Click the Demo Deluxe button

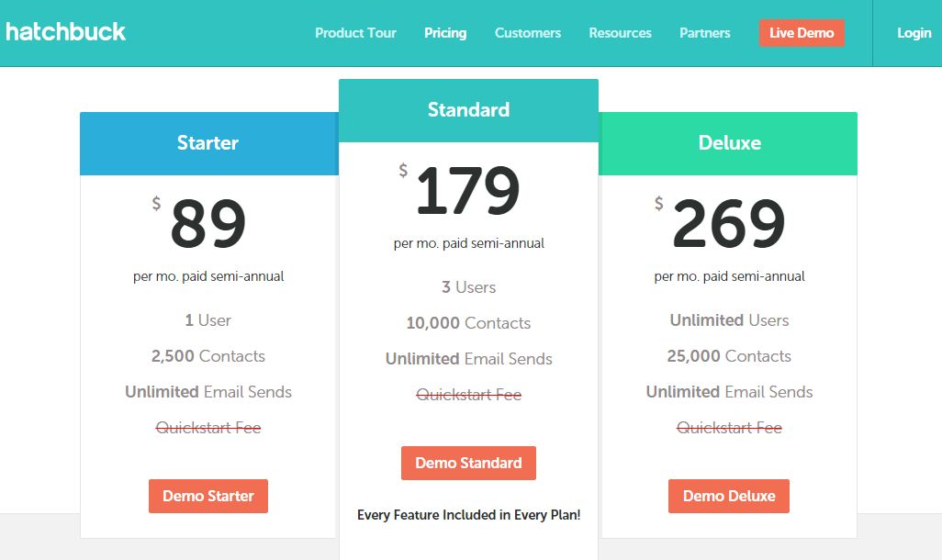(729, 496)
